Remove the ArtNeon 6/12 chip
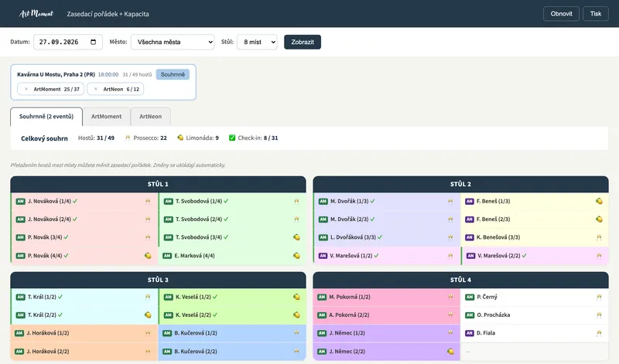 click(x=95, y=89)
